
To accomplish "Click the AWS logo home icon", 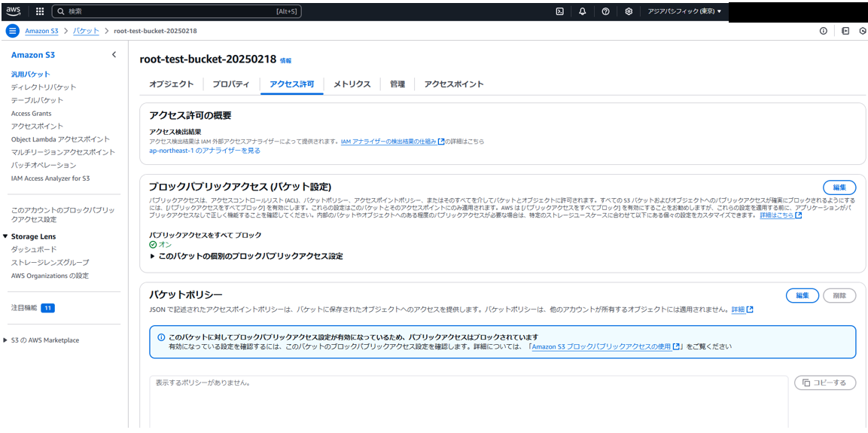I will 14,11.
